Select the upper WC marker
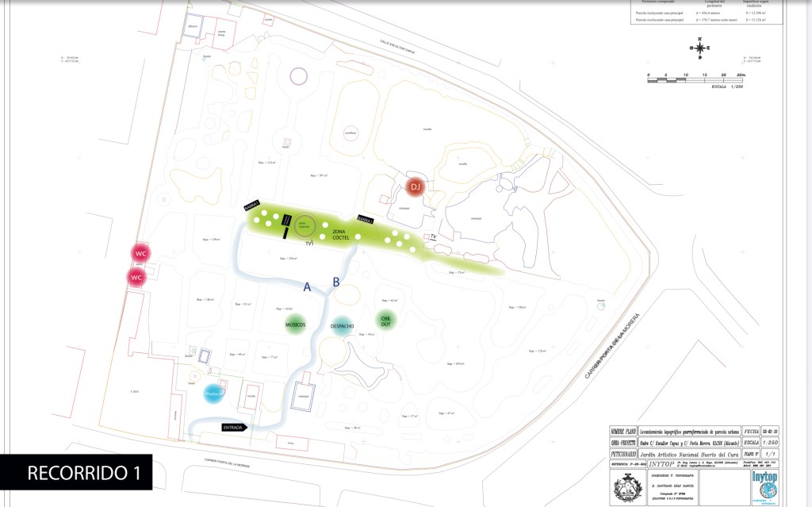 pyautogui.click(x=140, y=253)
